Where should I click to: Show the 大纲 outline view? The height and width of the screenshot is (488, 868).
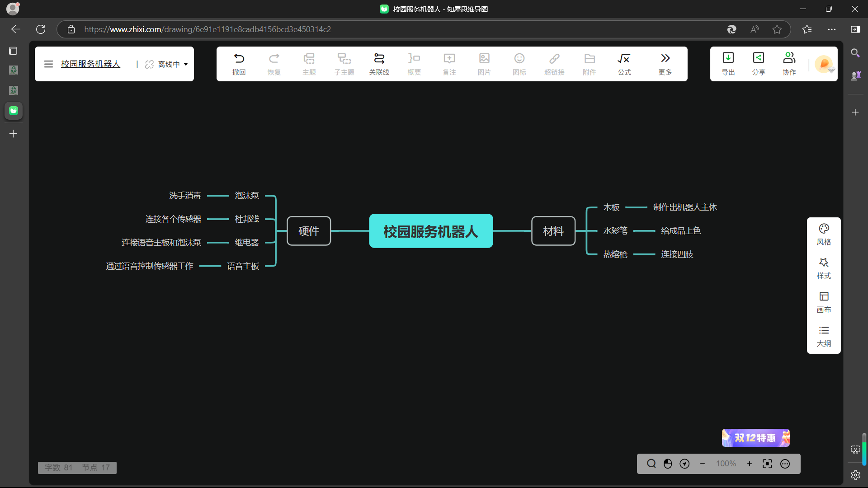pyautogui.click(x=824, y=336)
